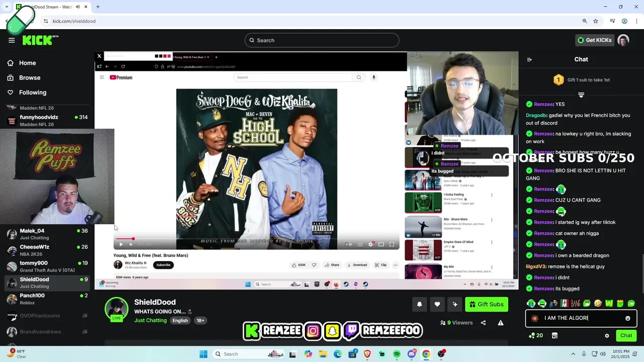This screenshot has height=362, width=644.
Task: Open Panch100 channel in sidebar
Action: pyautogui.click(x=47, y=299)
